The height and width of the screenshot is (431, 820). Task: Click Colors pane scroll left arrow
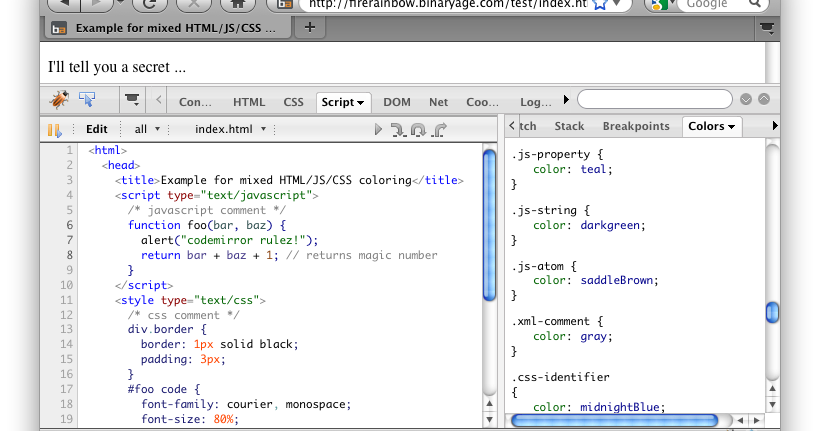(x=740, y=420)
